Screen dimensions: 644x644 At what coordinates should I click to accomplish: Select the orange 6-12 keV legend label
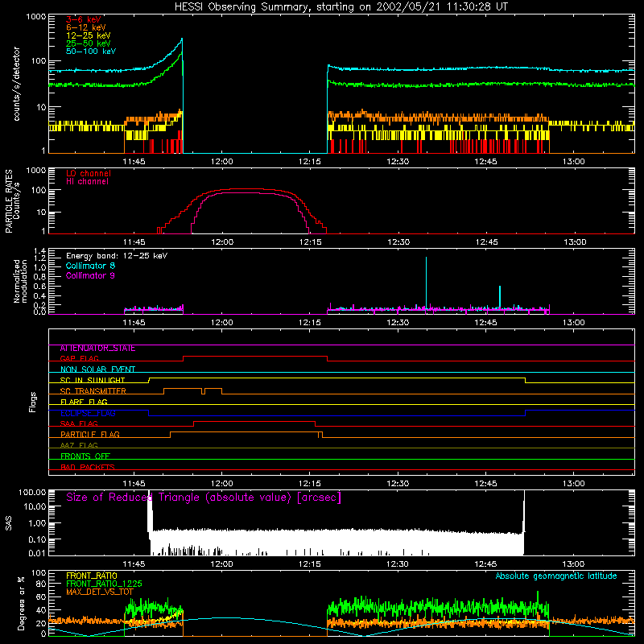click(86, 27)
